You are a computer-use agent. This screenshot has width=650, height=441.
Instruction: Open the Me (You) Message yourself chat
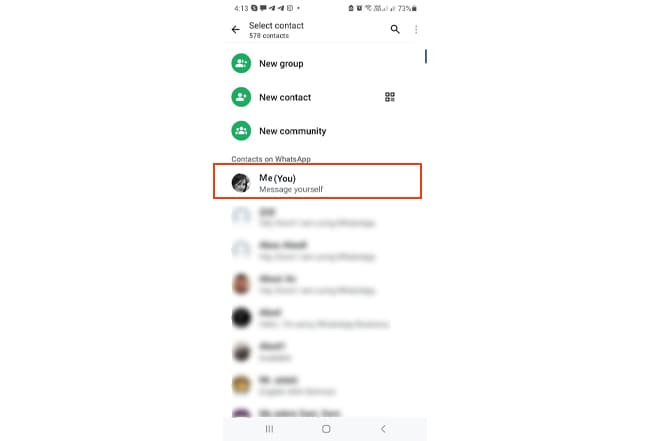click(318, 181)
